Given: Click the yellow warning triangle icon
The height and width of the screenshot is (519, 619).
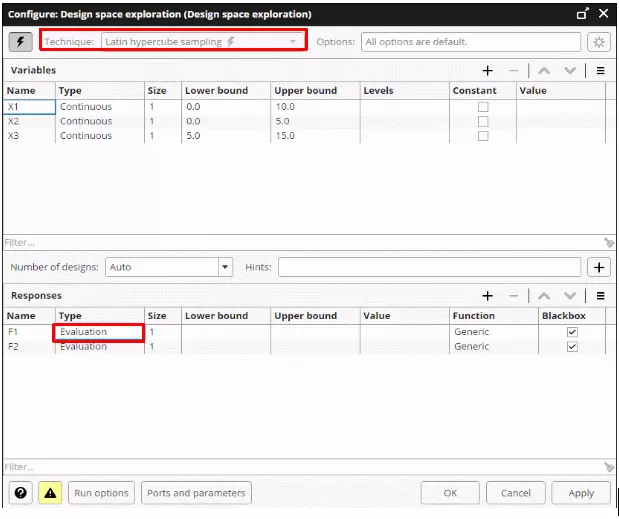Looking at the screenshot, I should 50,493.
